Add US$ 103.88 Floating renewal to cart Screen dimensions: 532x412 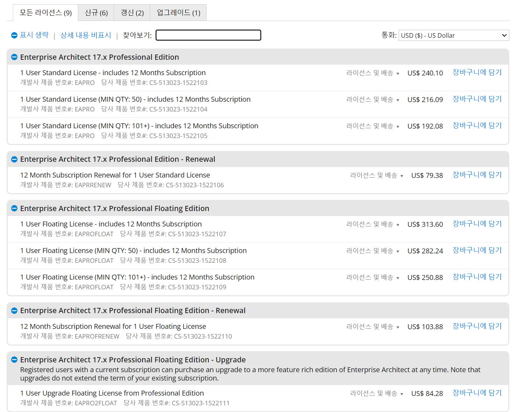click(477, 326)
